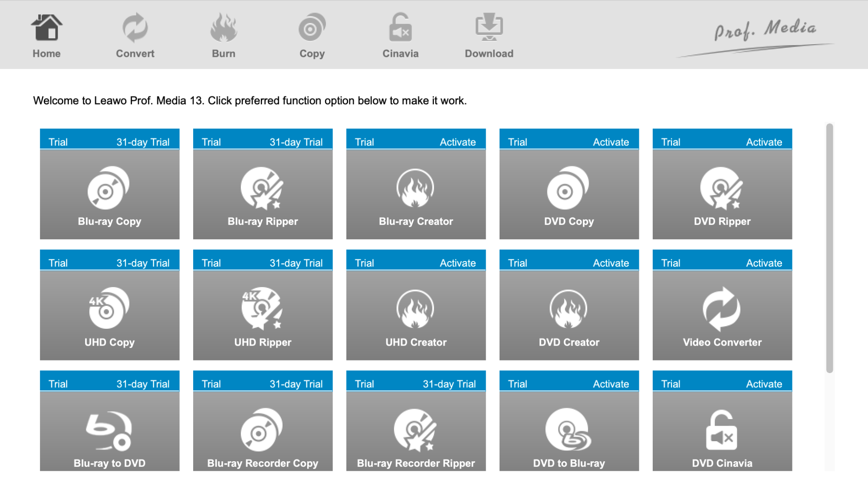Screen dimensions: 868x489
Task: Click 31-day Trial on Blu-ray Recorder Ripper
Action: (449, 384)
